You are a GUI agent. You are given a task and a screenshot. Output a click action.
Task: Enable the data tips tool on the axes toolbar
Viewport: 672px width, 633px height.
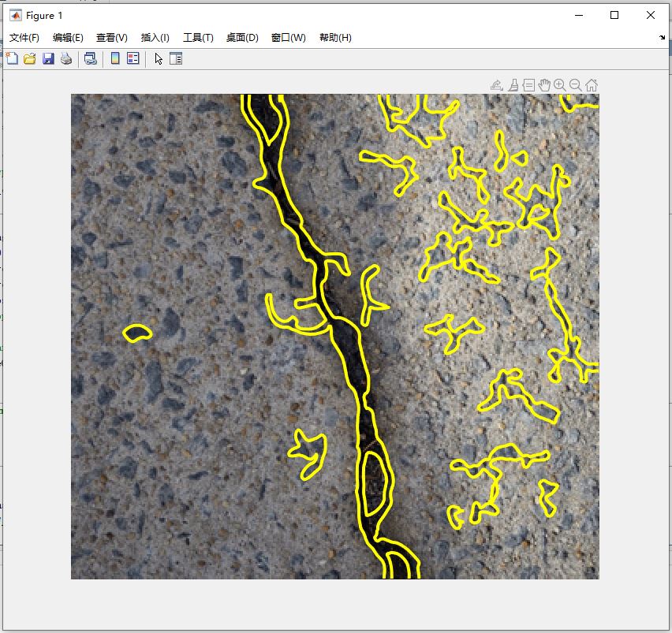click(x=529, y=85)
